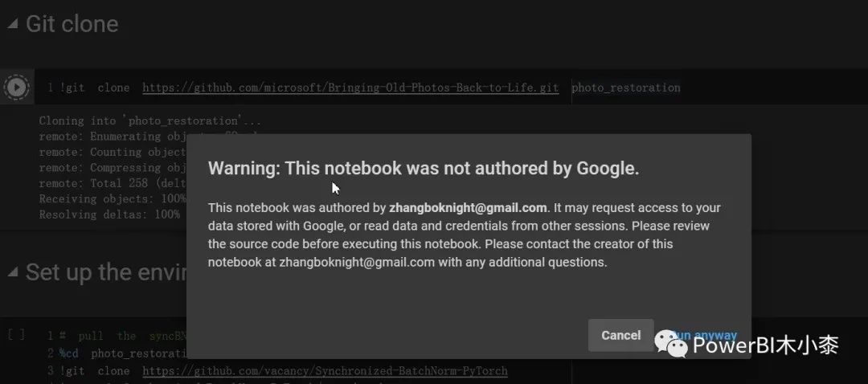Click the pull the syncBN comment line
868x384 pixels.
coord(123,336)
